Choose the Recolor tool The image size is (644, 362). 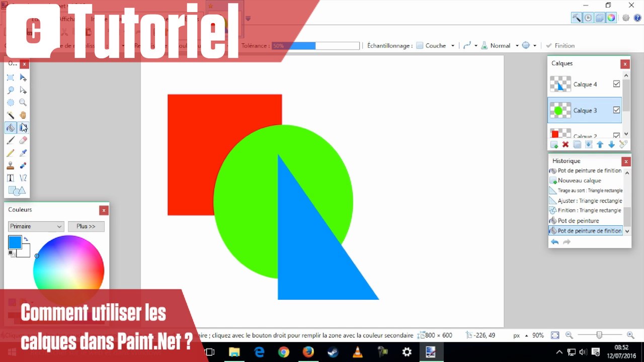point(23,165)
